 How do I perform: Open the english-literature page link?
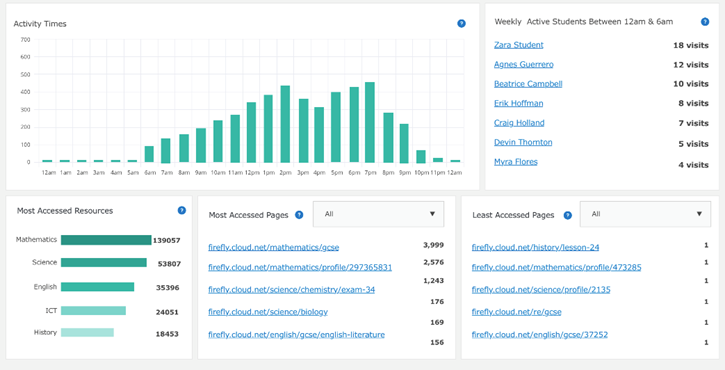[296, 335]
